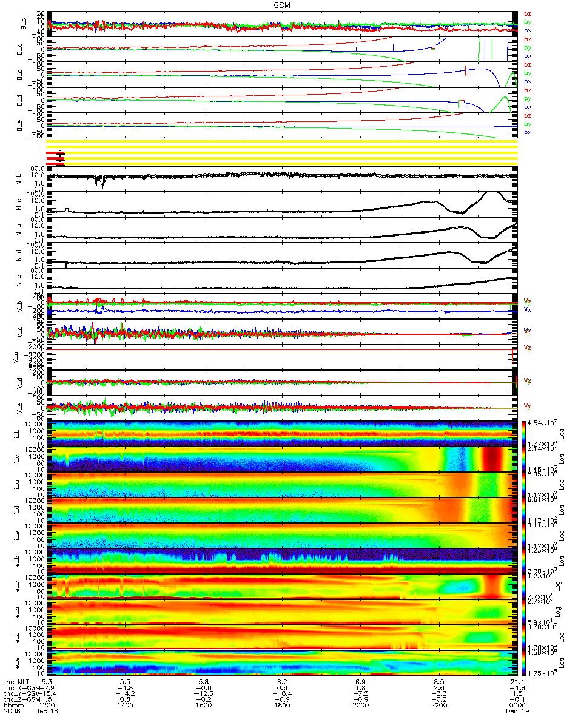Click the 2200 time tick label
Screen dimensions: 564x728
click(438, 706)
